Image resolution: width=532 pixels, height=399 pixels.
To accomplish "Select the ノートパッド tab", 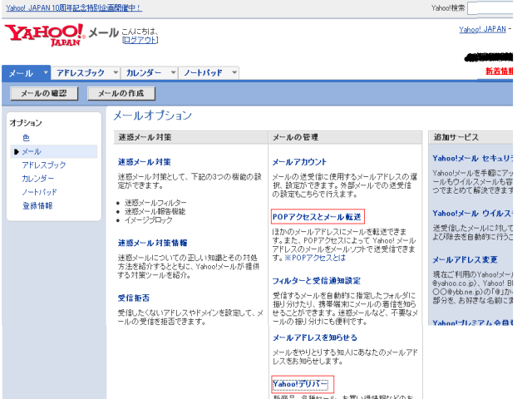I will (x=204, y=73).
